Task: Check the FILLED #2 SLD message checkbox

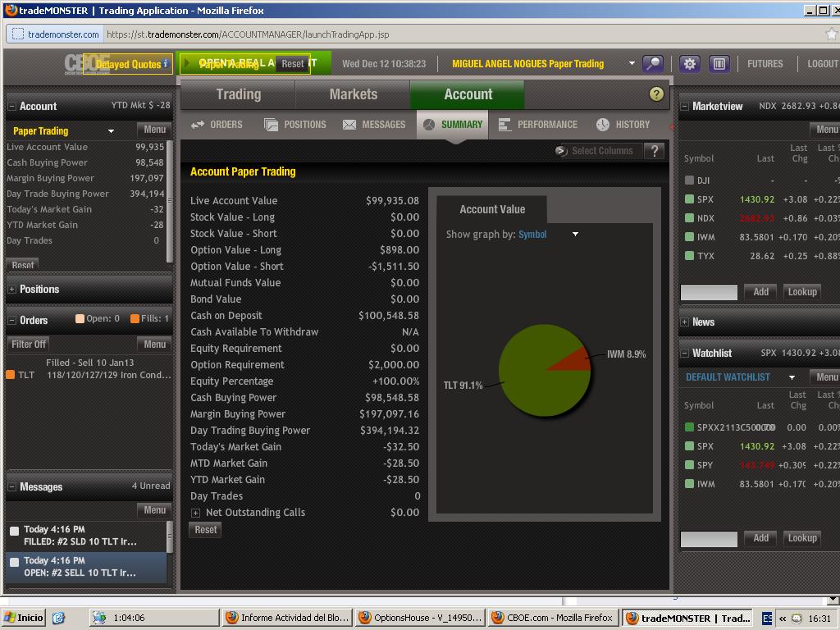Action: click(x=14, y=532)
